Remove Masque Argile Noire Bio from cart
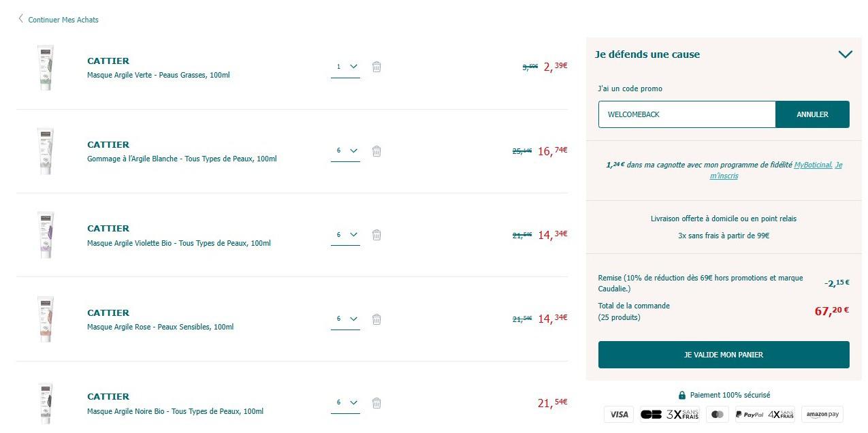 pos(376,403)
